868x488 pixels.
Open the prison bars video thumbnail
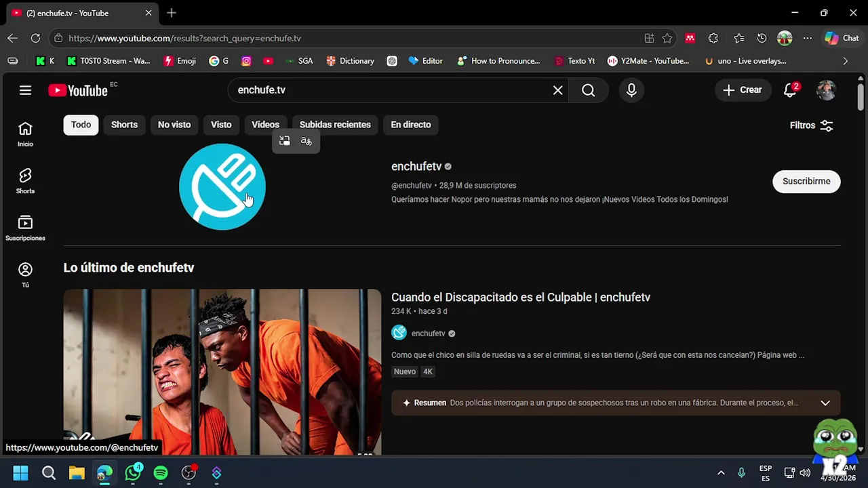point(222,372)
